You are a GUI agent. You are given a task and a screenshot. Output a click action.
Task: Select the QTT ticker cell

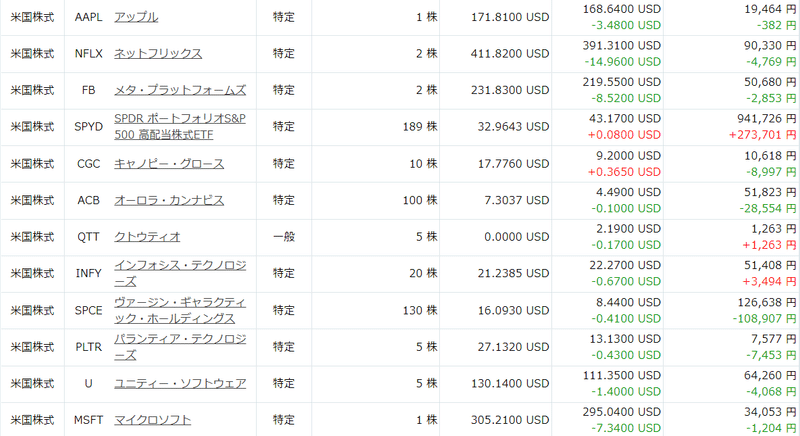click(x=88, y=237)
